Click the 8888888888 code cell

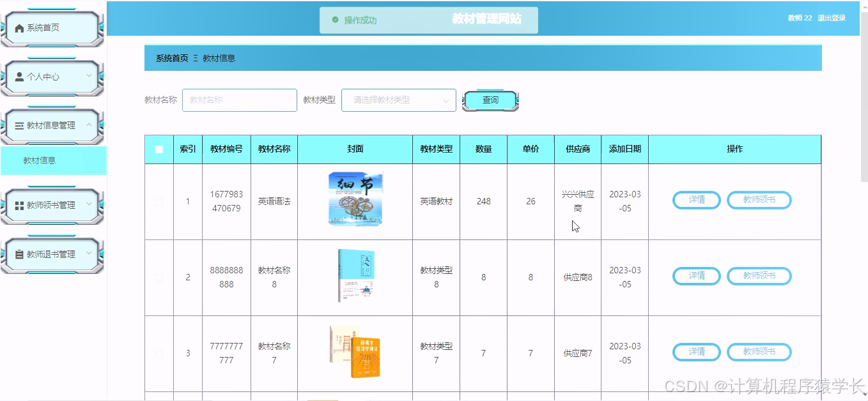pyautogui.click(x=226, y=277)
